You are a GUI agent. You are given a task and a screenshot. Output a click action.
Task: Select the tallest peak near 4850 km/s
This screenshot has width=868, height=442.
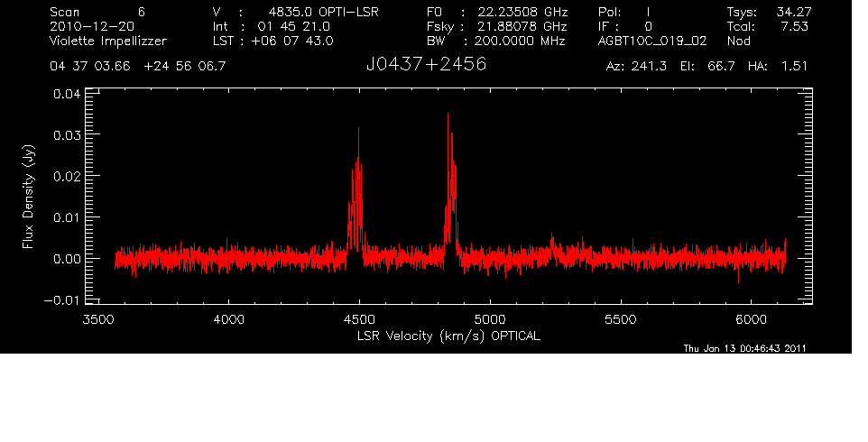[448, 117]
